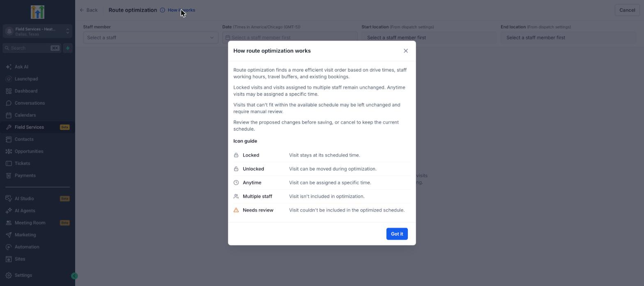Click the sidebar Search box
644x286 pixels.
[32, 48]
